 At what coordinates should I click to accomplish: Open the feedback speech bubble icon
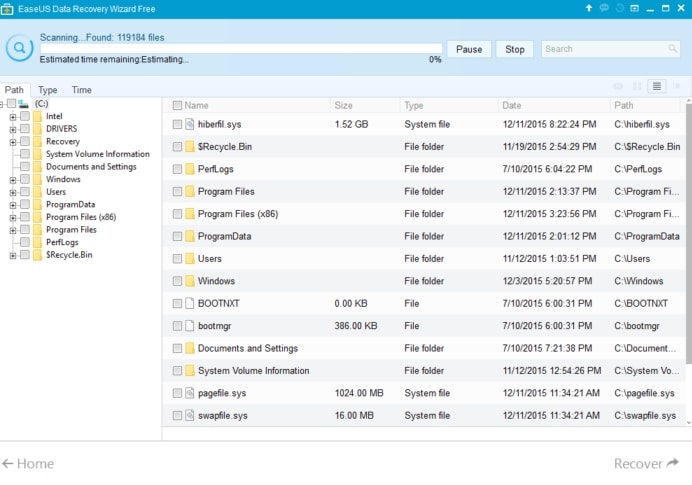coord(604,8)
